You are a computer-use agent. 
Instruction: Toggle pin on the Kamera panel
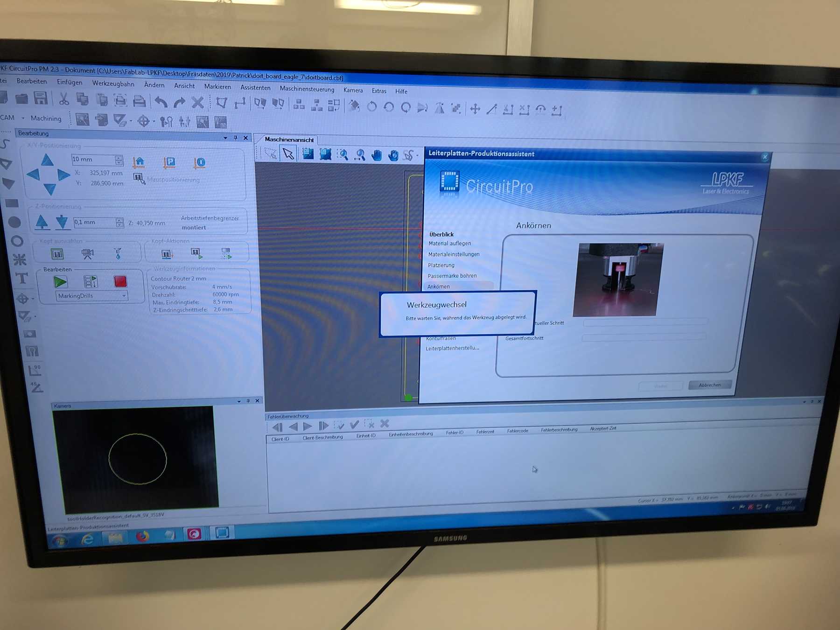[x=248, y=401]
